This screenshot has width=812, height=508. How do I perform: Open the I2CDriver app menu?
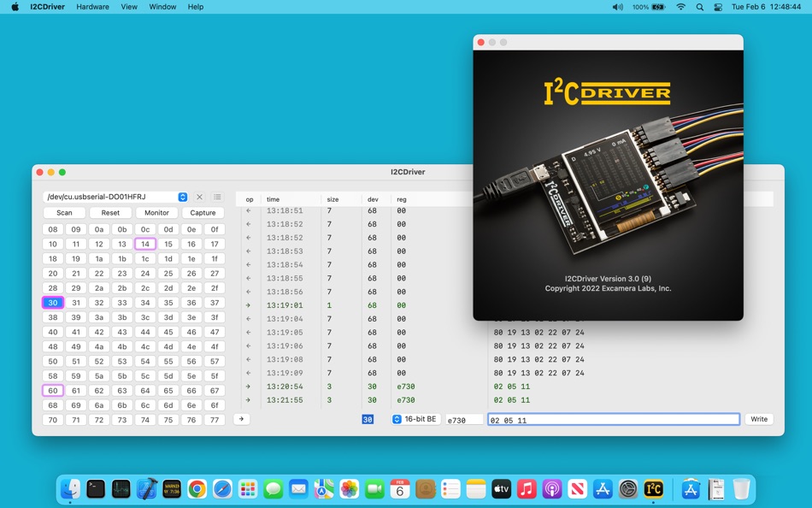click(48, 7)
